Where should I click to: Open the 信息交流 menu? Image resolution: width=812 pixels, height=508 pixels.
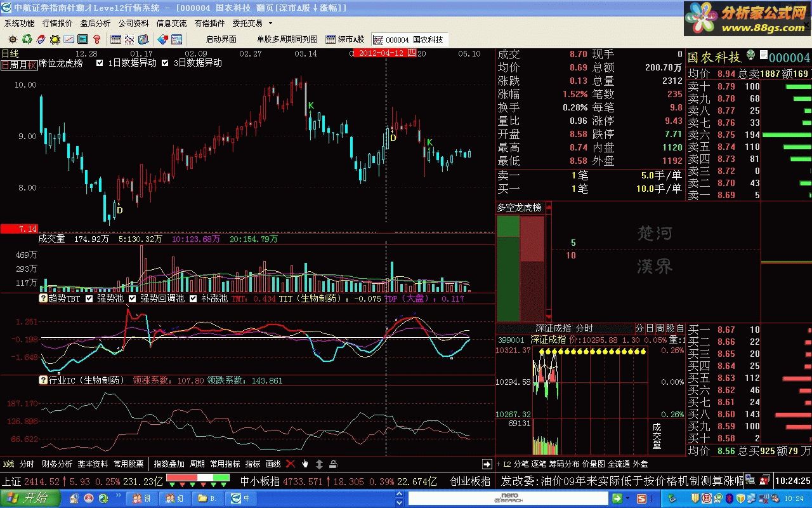pos(172,23)
